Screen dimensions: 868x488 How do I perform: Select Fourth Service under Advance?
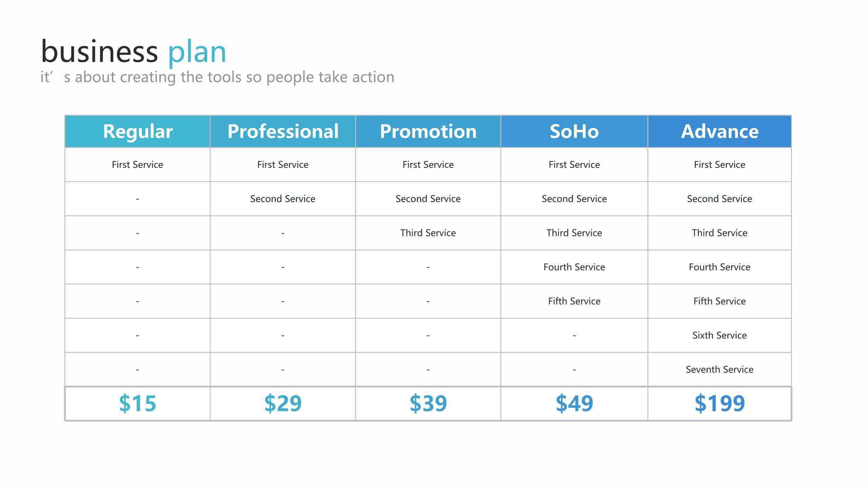[719, 267]
